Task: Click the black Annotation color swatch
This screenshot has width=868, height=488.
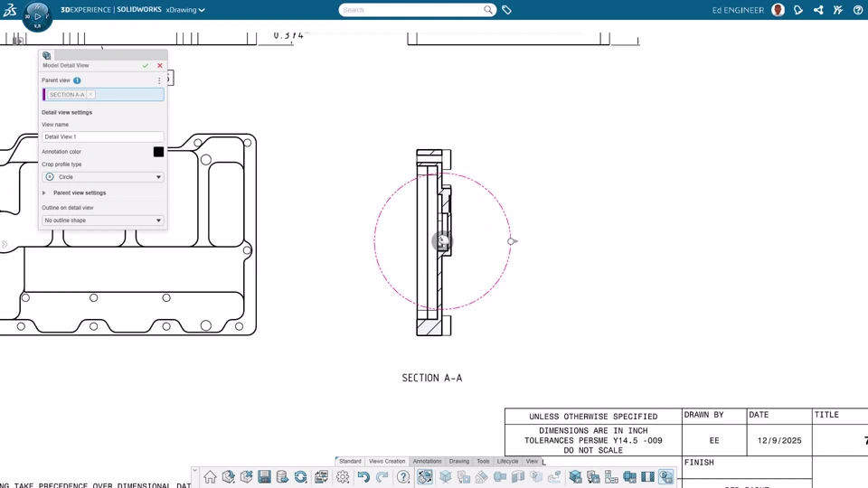Action: point(158,152)
